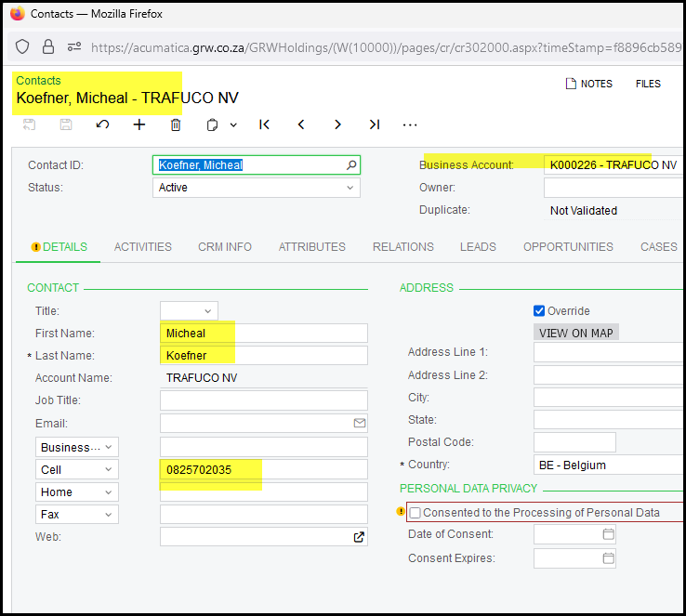The image size is (686, 616).
Task: Open the more actions ellipsis menu
Action: coord(410,125)
